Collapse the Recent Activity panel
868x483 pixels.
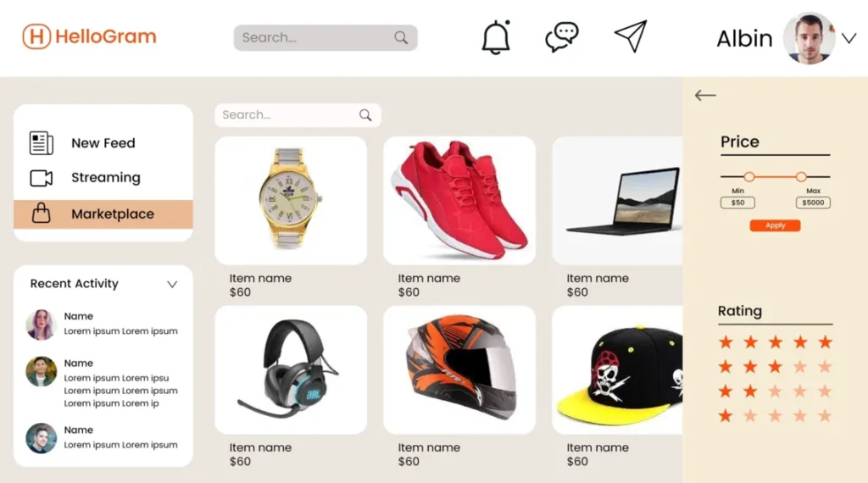coord(172,285)
